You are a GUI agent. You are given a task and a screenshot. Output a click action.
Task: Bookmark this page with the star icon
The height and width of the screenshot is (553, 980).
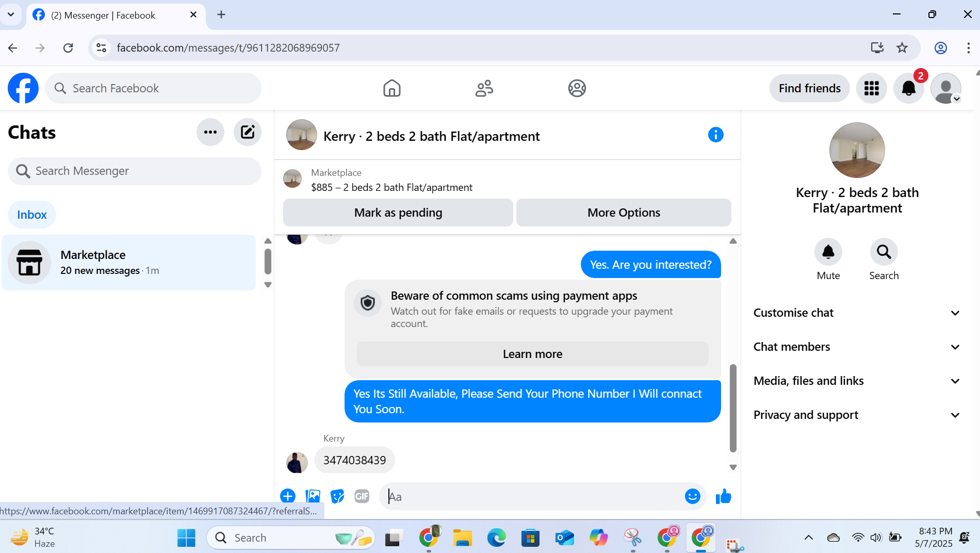tap(902, 47)
